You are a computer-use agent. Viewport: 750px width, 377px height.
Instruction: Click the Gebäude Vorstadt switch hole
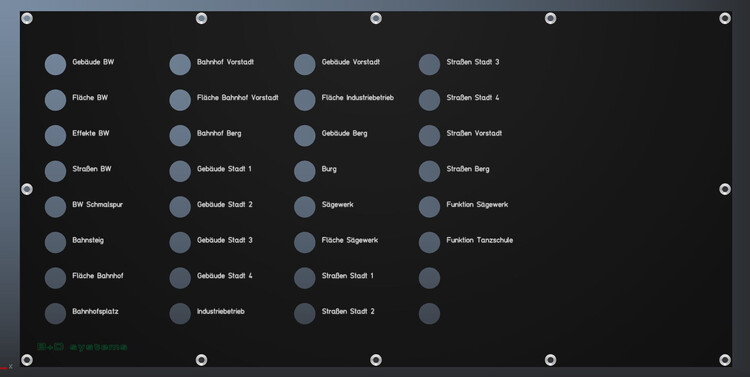coord(305,65)
